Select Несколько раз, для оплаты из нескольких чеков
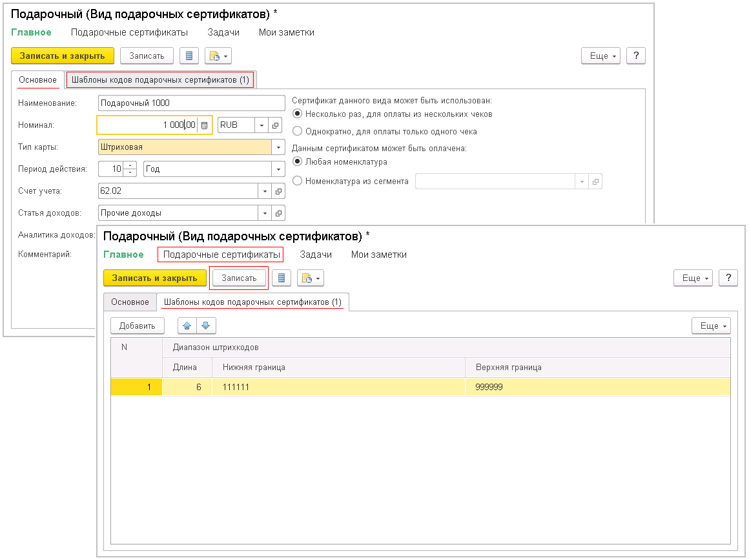This screenshot has height=560, width=749. pos(297,114)
